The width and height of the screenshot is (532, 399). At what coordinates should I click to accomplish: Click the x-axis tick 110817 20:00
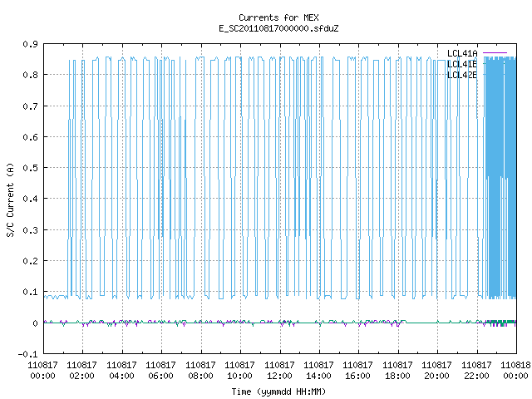click(436, 370)
